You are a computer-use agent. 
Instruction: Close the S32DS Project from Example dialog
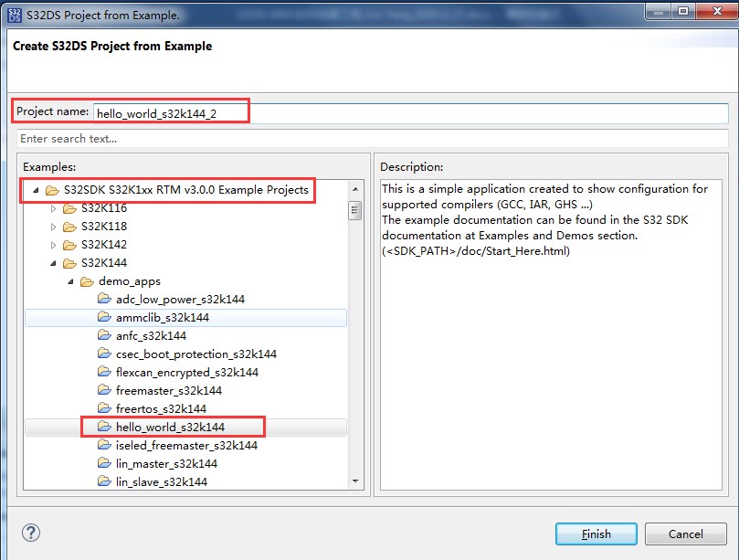717,11
